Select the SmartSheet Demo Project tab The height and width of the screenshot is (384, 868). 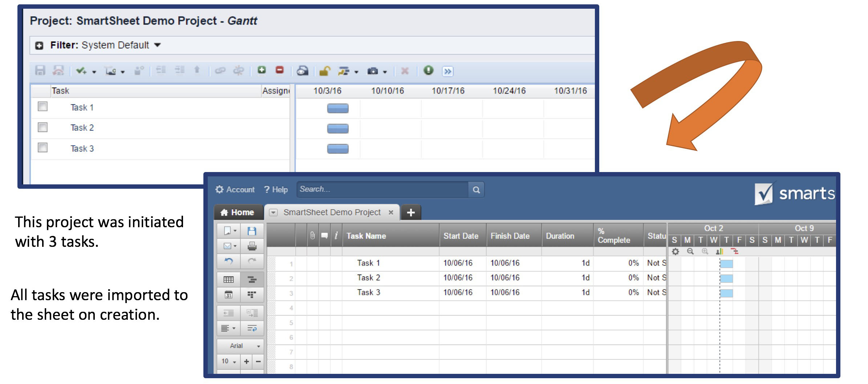[332, 212]
